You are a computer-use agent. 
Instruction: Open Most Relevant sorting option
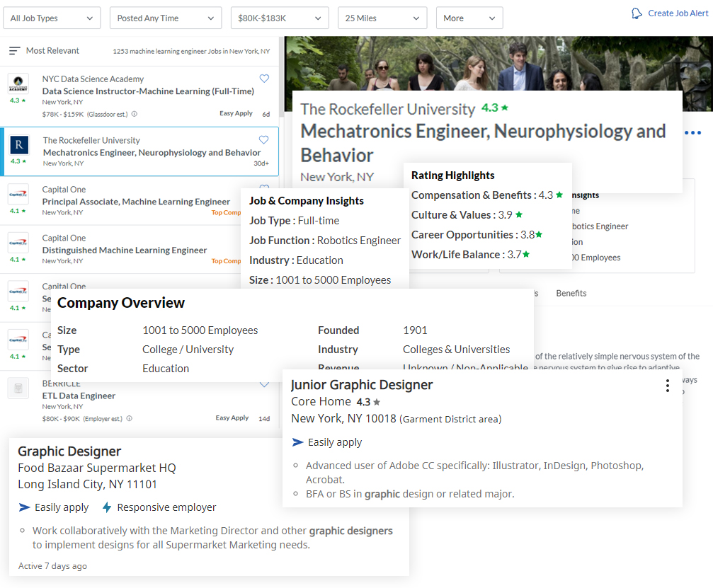[52, 50]
